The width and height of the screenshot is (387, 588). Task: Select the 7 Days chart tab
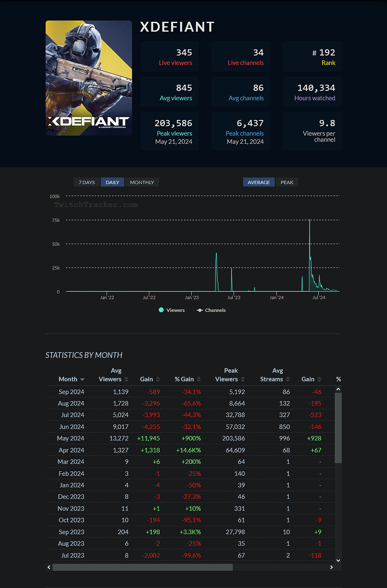pyautogui.click(x=87, y=182)
